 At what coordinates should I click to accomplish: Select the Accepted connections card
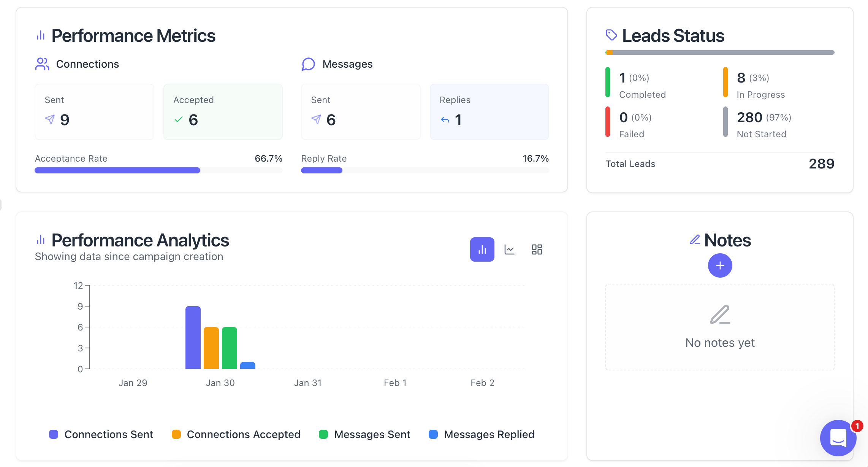223,112
